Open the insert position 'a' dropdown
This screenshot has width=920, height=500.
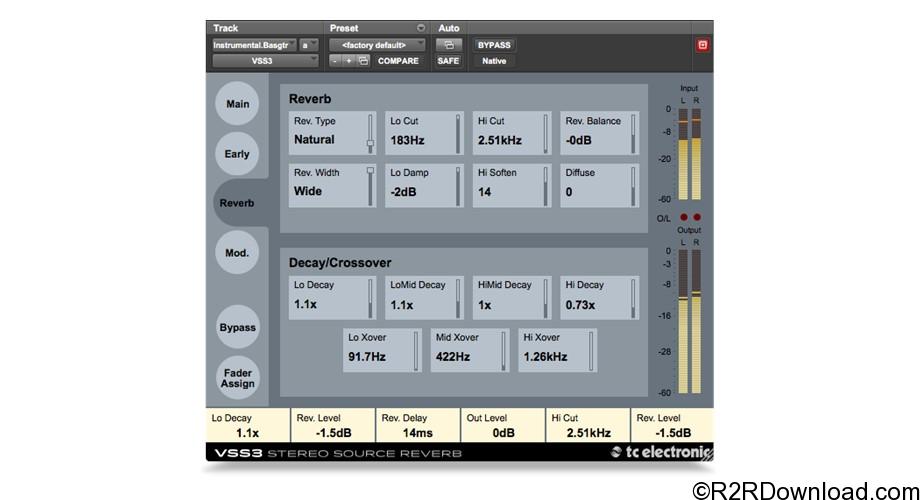(x=309, y=45)
